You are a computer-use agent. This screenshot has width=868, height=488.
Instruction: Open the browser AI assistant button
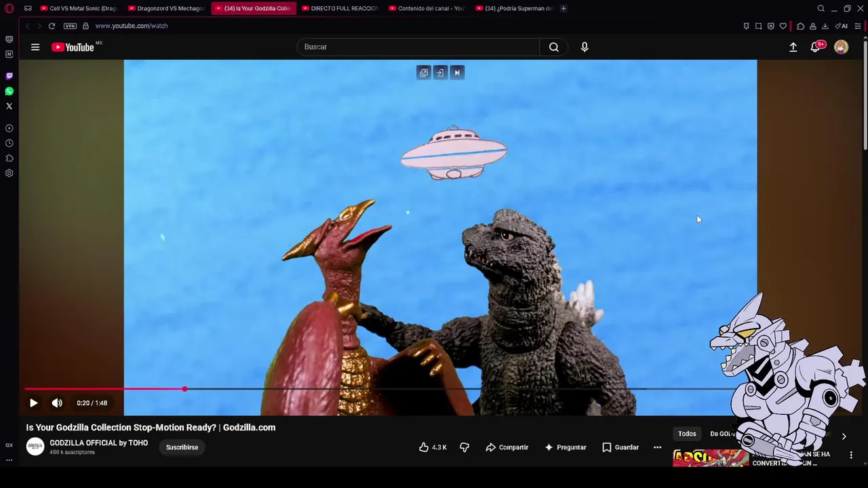pyautogui.click(x=842, y=26)
